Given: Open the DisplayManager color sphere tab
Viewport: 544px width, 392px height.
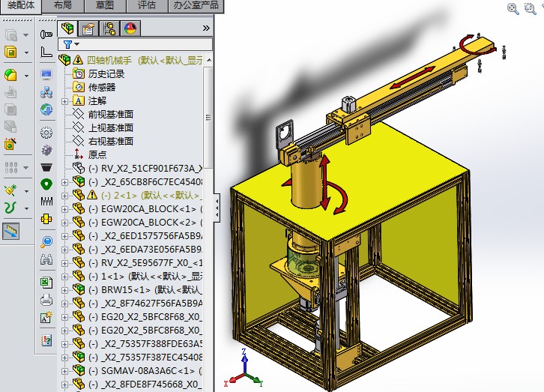Looking at the screenshot, I should point(130,28).
